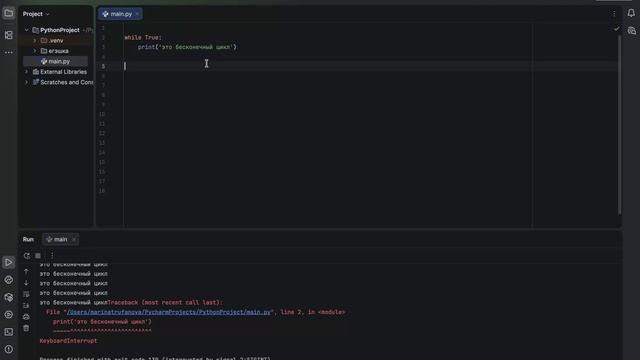Click the print('это бесконечный цикл') code line
Viewport: 640px width, 360px height.
[x=187, y=47]
